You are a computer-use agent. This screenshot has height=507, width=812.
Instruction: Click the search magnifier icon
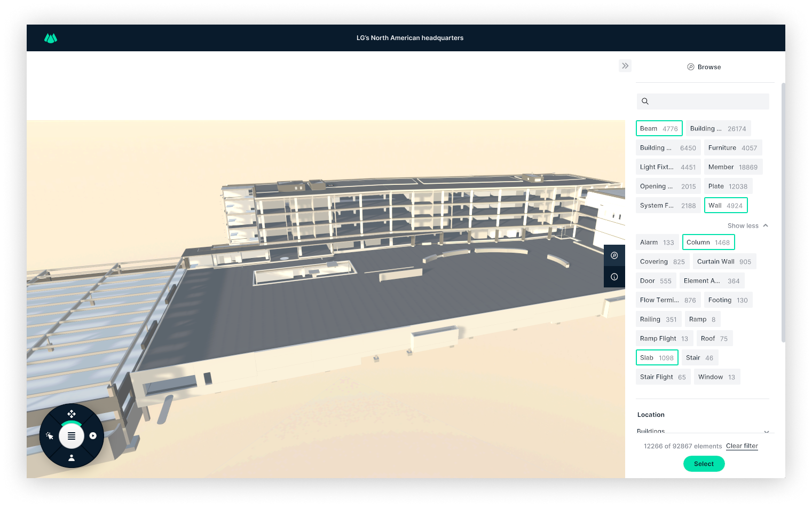tap(645, 101)
